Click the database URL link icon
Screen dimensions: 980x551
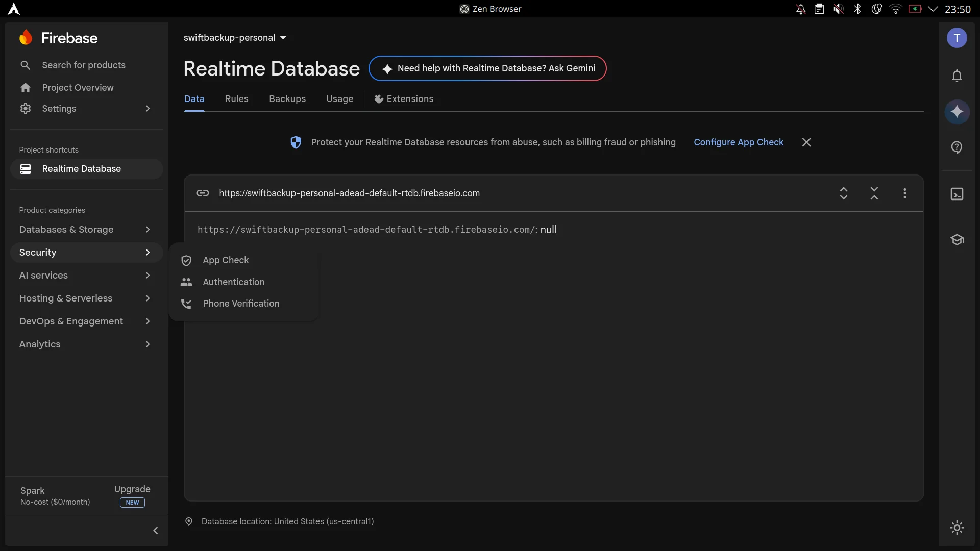[x=203, y=193]
